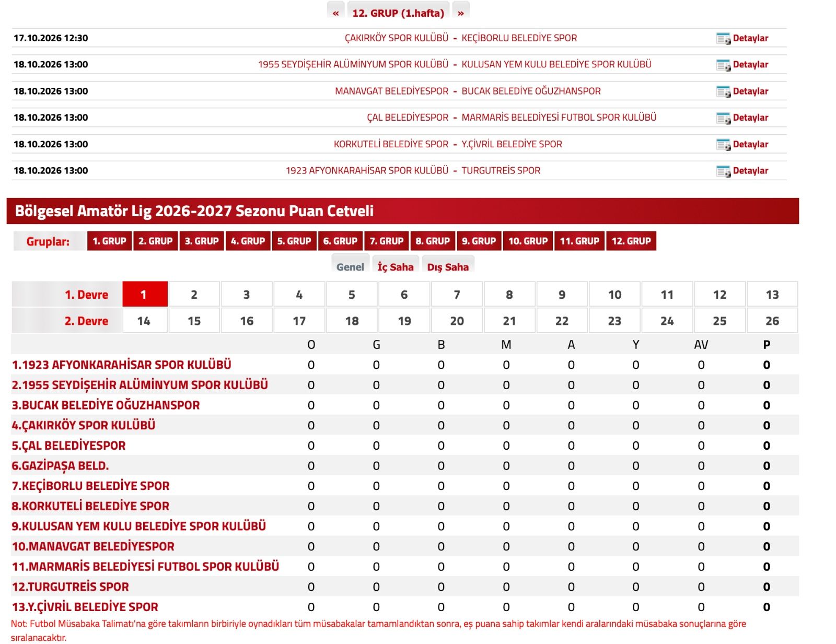836x644 pixels.
Task: Open Turgutreis Spor fixture link
Action: click(501, 170)
